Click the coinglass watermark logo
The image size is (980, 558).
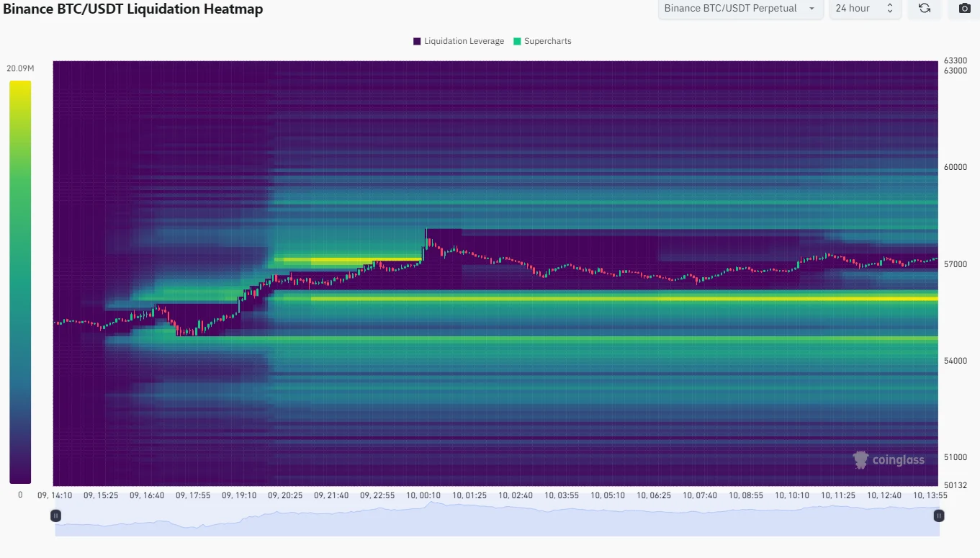889,460
